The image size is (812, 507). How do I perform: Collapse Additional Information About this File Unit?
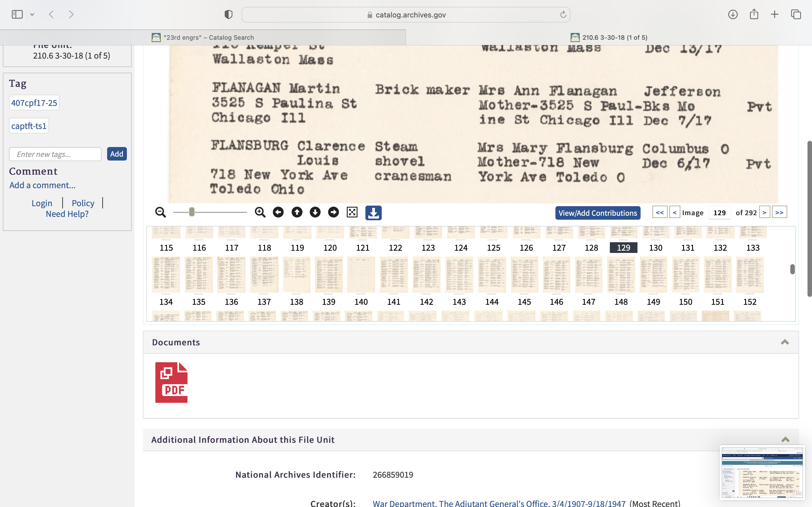785,439
